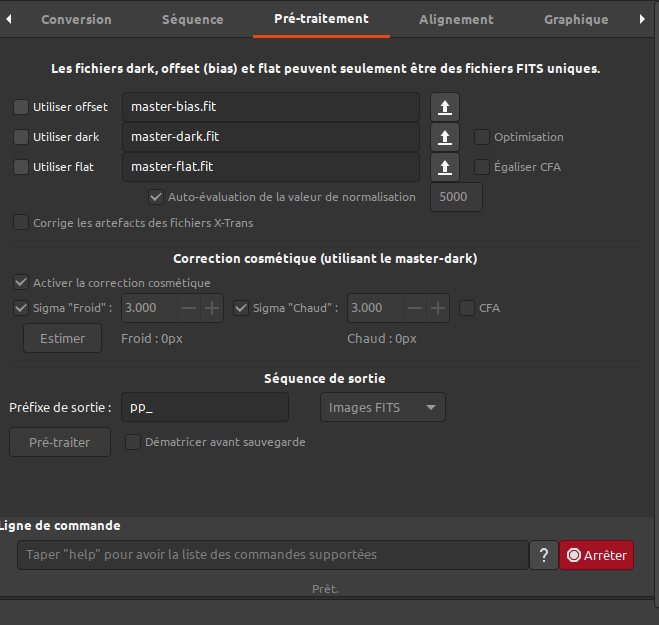Screen dimensions: 659x625
Task: Switch to the Alignement tab
Action: pos(456,19)
